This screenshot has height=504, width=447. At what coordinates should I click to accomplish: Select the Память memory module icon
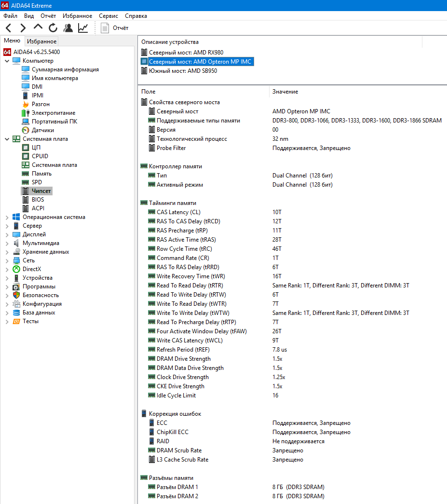(x=26, y=174)
